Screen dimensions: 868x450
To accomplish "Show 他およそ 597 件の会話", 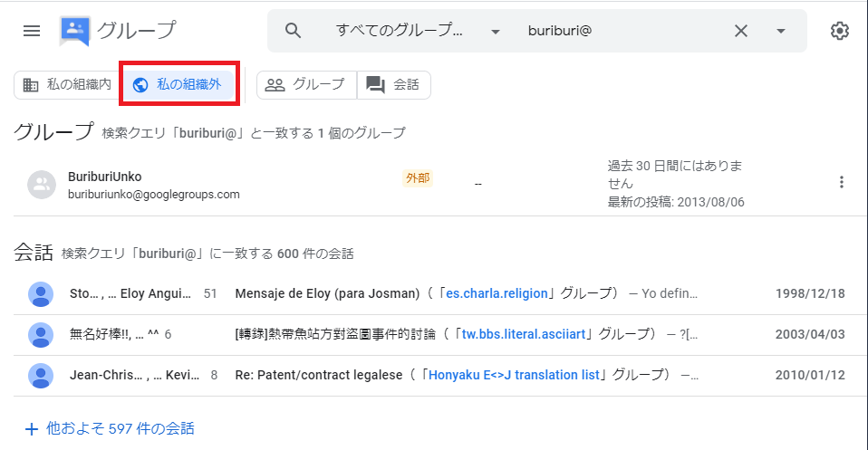I will [110, 428].
